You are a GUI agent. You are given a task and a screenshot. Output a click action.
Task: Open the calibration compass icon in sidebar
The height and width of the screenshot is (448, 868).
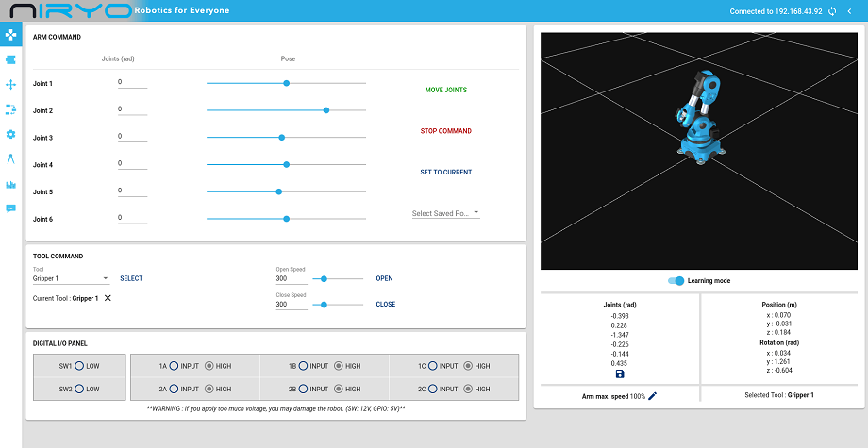[10, 159]
